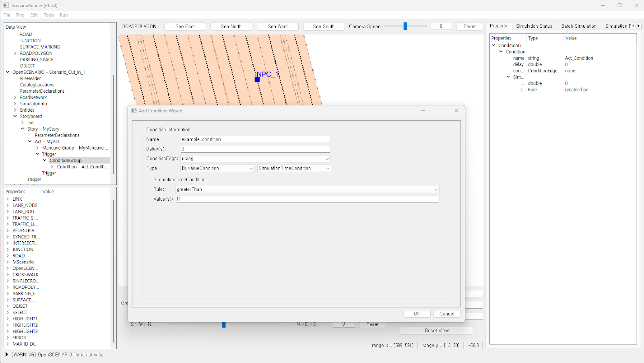Open the Rule greaterThan dropdown

(436, 189)
